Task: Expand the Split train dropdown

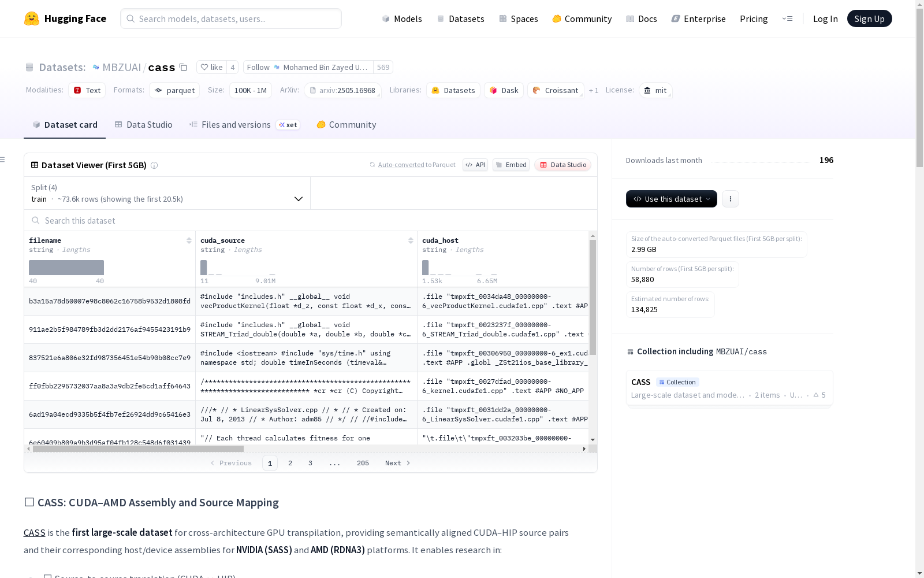Action: 167,193
